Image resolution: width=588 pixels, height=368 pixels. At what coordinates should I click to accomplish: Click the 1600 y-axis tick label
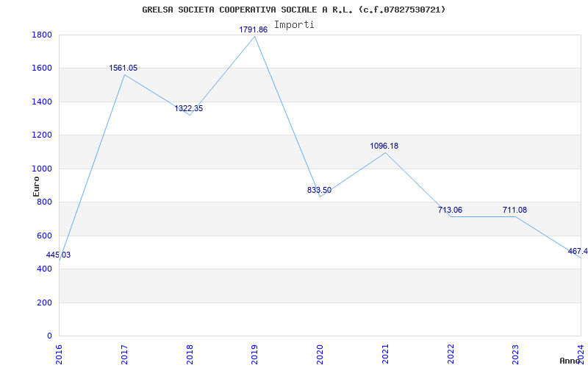coord(43,68)
